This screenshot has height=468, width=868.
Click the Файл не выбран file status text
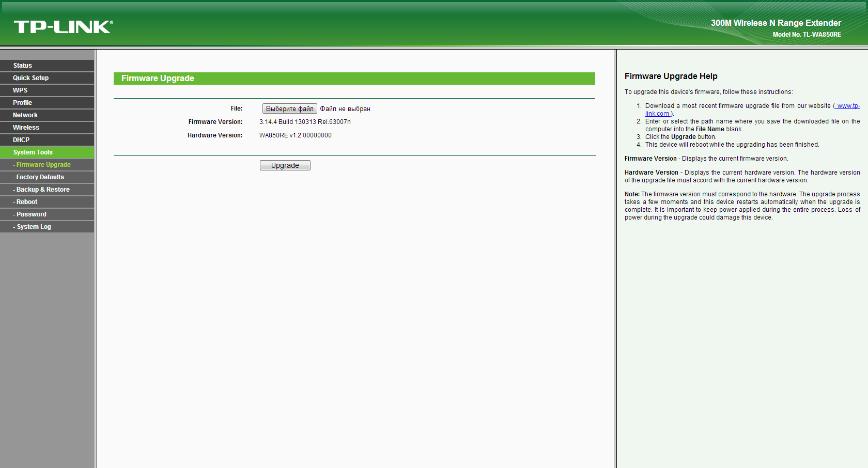(x=345, y=109)
